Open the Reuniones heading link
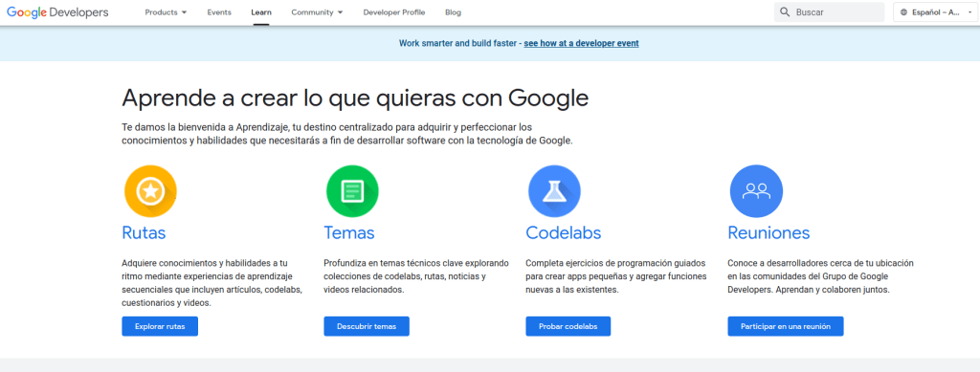The width and height of the screenshot is (980, 372). [768, 232]
